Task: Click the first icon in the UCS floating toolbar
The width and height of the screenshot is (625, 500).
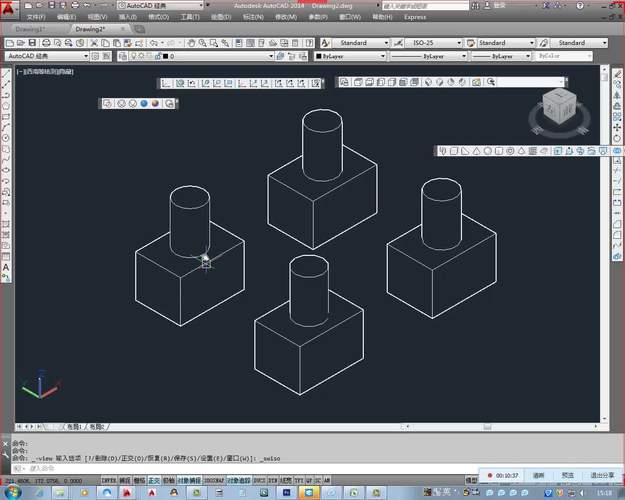Action: click(168, 83)
